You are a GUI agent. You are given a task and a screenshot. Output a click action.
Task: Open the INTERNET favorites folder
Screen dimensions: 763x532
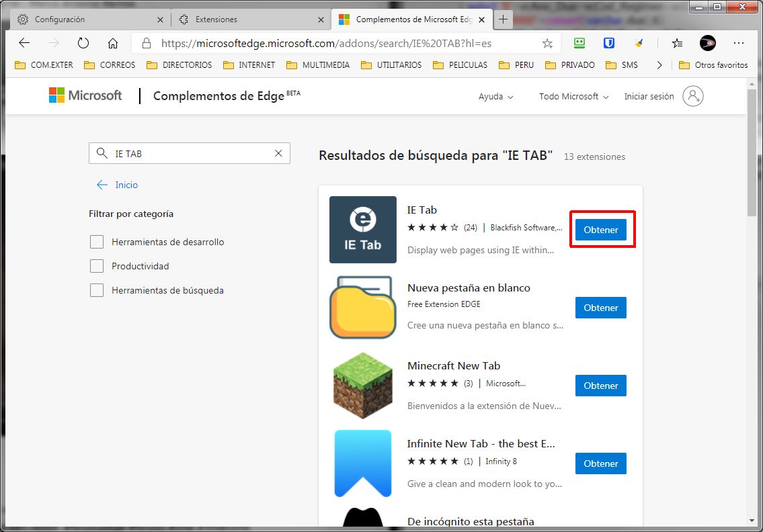click(249, 65)
